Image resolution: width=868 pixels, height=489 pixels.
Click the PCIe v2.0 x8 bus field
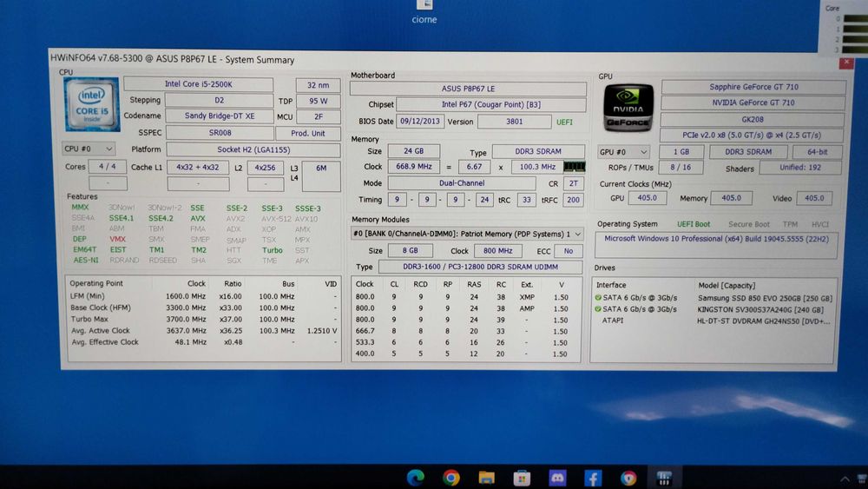coord(751,135)
